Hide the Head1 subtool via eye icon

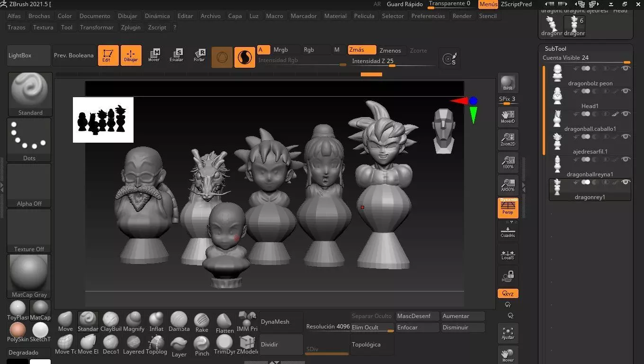tap(626, 91)
